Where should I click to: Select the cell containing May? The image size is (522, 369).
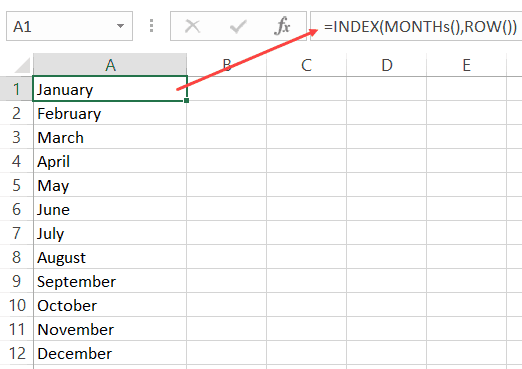point(110,185)
